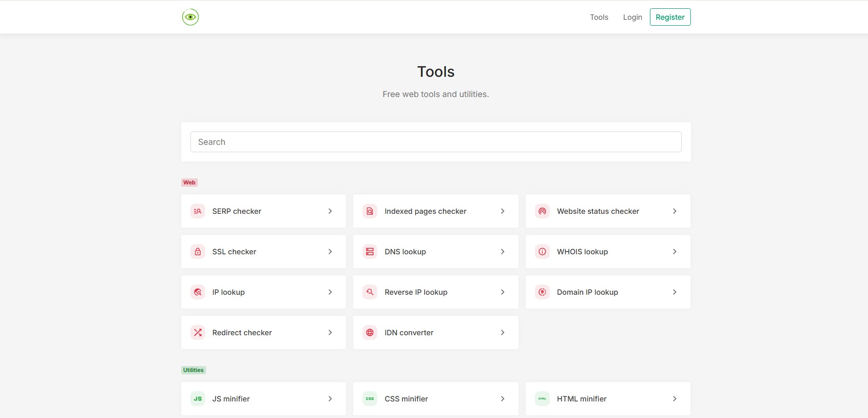Open Domain IP lookup via its chevron

[x=675, y=292]
